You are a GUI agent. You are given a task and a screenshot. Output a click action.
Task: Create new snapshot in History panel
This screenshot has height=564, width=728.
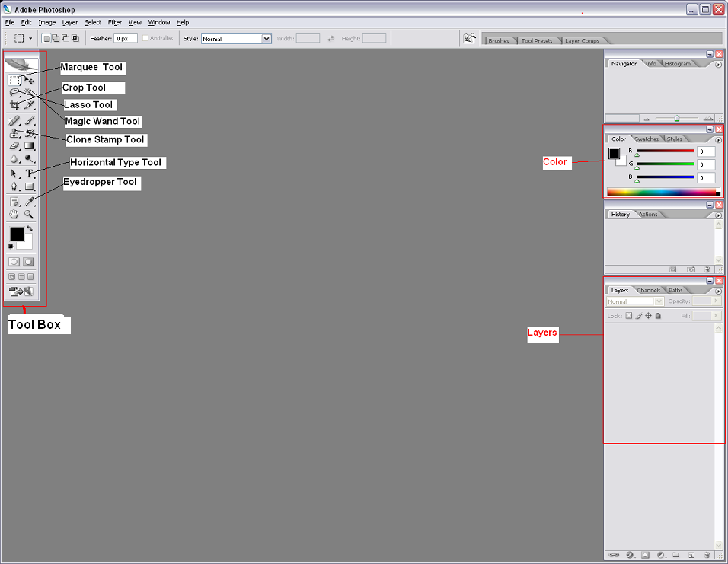coord(691,269)
